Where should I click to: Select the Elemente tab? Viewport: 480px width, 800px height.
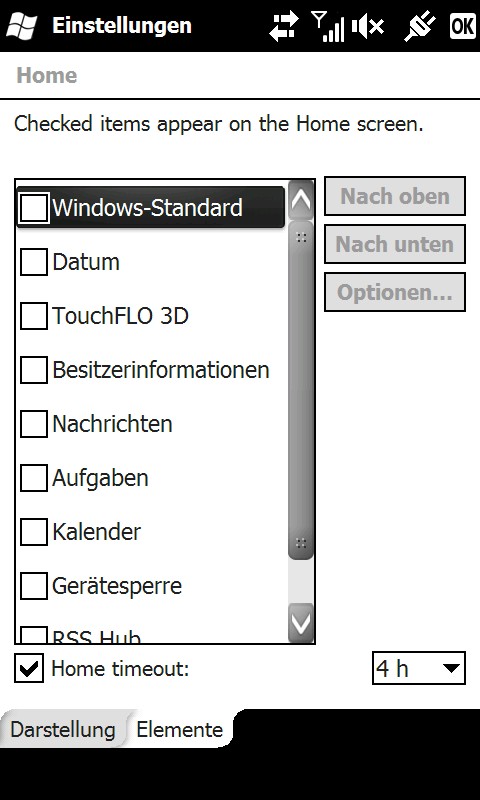click(x=180, y=729)
